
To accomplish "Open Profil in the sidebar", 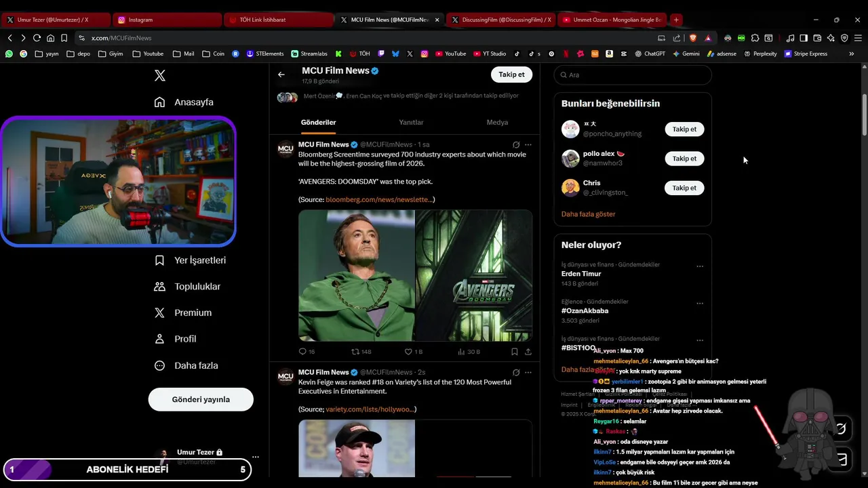I will [175, 339].
